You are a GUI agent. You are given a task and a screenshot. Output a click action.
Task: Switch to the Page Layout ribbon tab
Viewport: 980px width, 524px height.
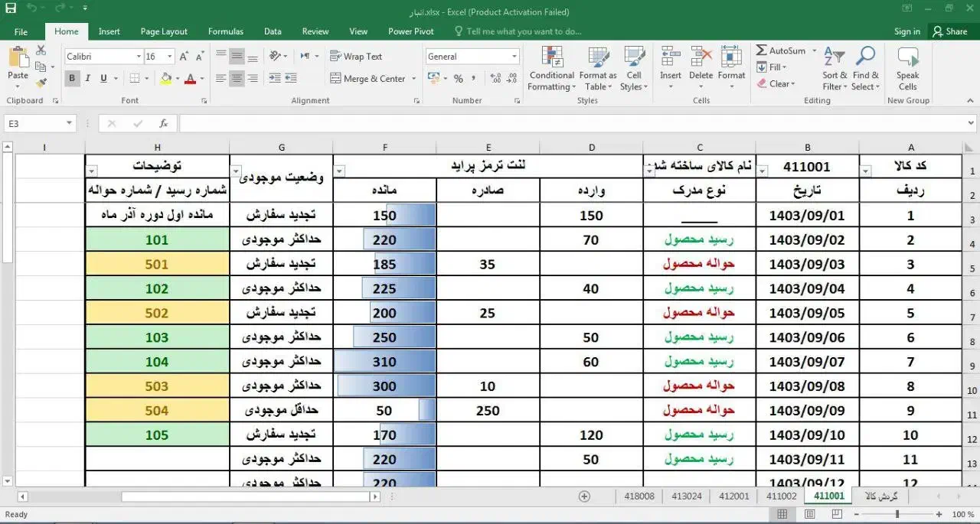click(x=164, y=31)
